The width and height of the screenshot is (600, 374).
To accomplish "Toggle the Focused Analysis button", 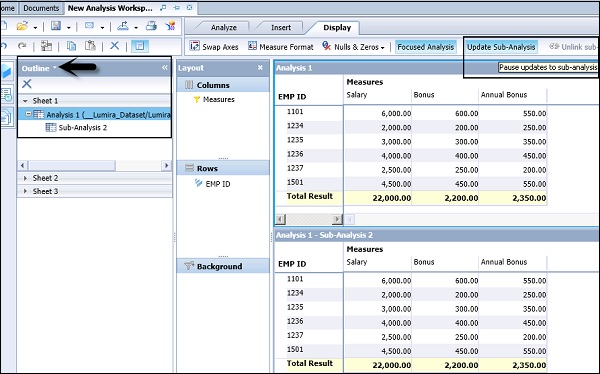I will coord(426,47).
